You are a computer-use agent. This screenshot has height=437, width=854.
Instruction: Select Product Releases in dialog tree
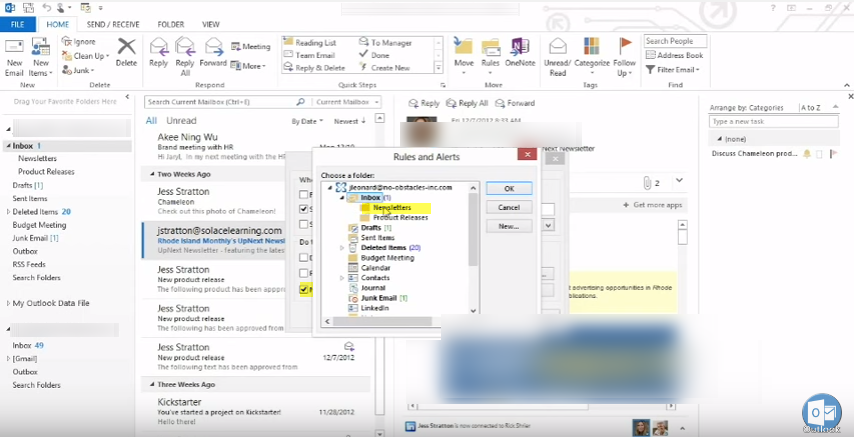point(400,217)
